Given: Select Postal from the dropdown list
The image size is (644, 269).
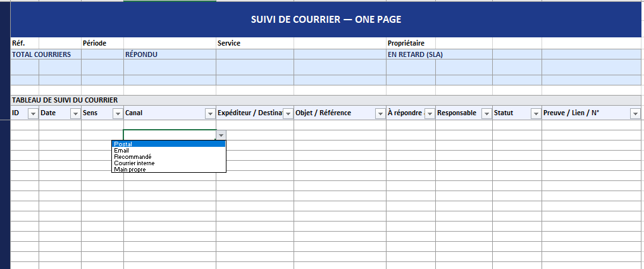Looking at the screenshot, I should (168, 144).
